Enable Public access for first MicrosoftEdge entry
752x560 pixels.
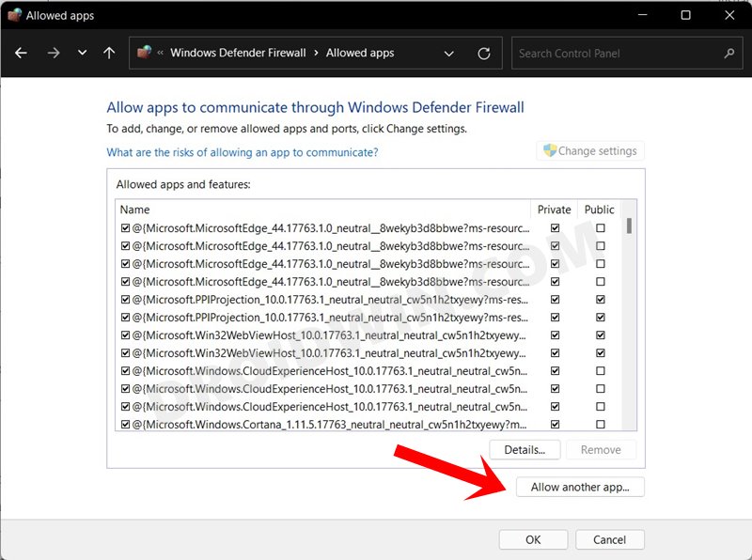point(599,228)
